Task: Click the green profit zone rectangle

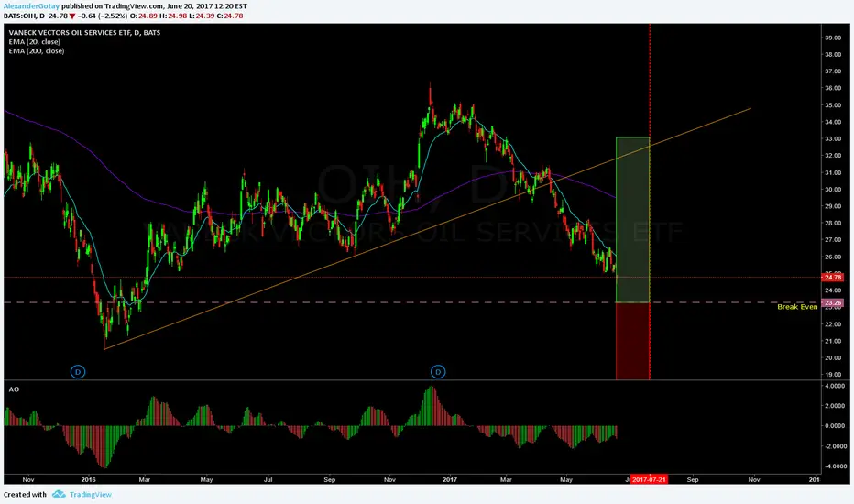Action: [x=632, y=220]
